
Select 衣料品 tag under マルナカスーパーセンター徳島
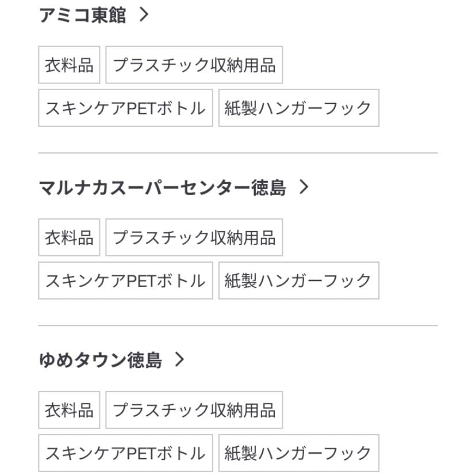pos(69,237)
